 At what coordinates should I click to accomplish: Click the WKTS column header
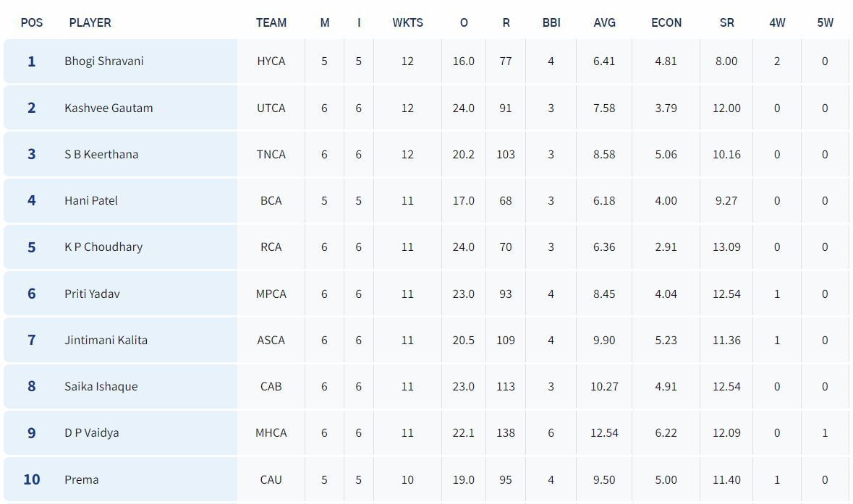click(407, 22)
